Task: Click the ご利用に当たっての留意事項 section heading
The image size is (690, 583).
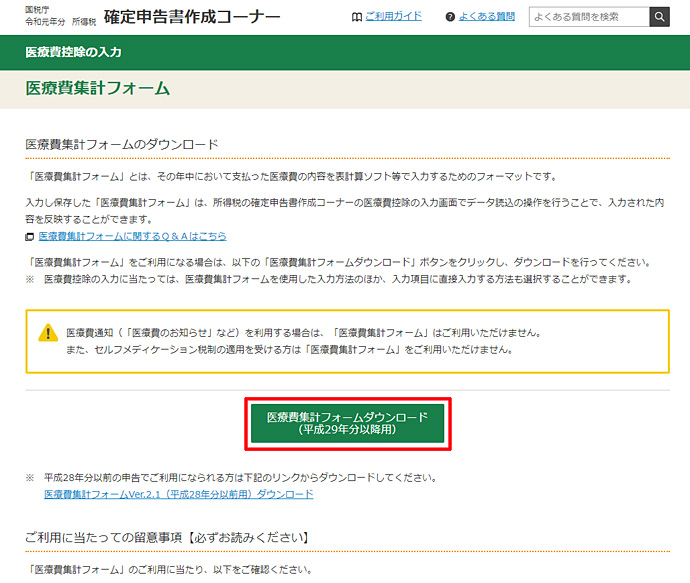Action: click(167, 537)
